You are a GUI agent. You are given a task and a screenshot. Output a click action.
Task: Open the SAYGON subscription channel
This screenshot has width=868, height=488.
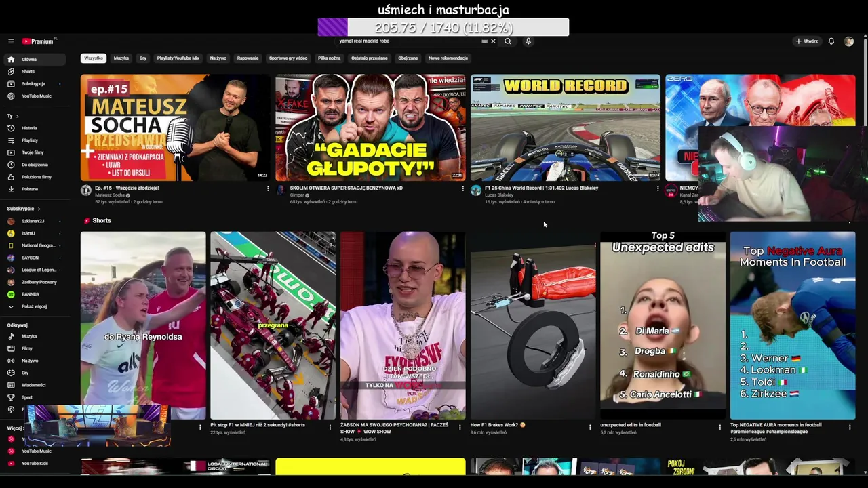(x=34, y=258)
